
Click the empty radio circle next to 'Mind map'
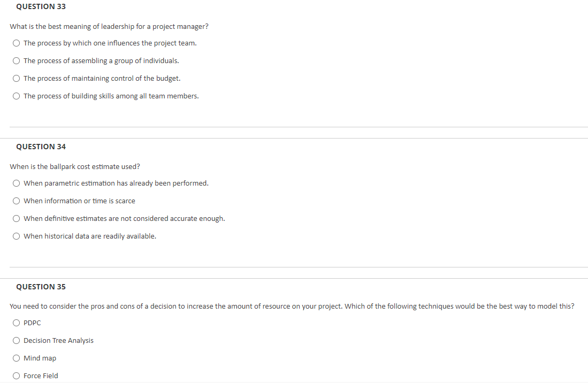click(x=16, y=358)
